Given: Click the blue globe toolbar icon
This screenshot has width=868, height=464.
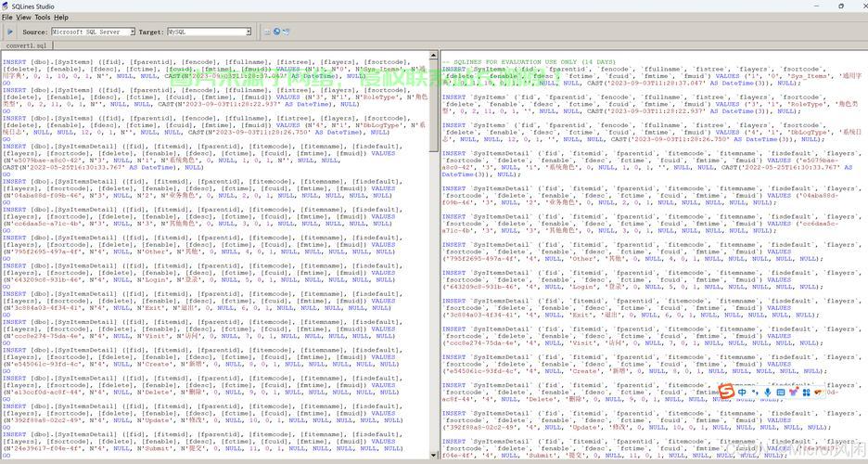Looking at the screenshot, I should click(x=276, y=32).
